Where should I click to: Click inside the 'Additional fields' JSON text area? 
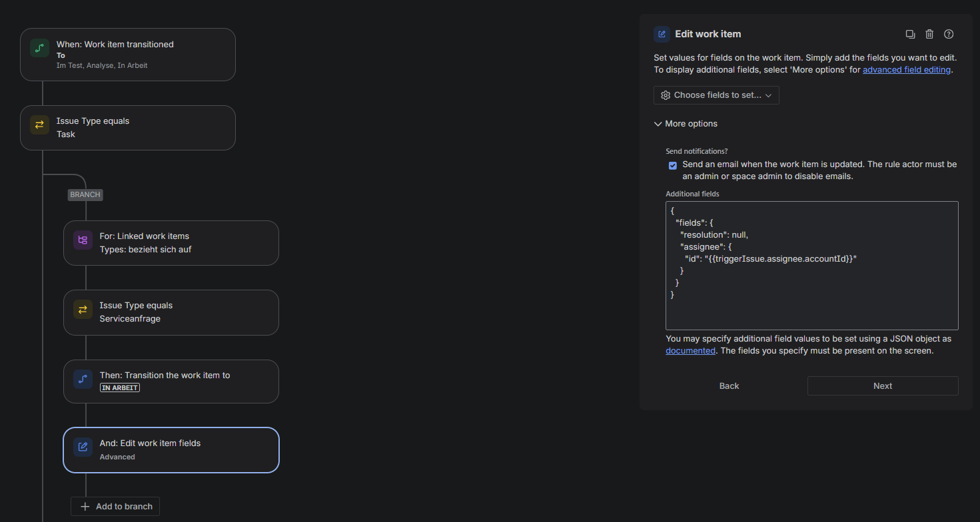812,266
